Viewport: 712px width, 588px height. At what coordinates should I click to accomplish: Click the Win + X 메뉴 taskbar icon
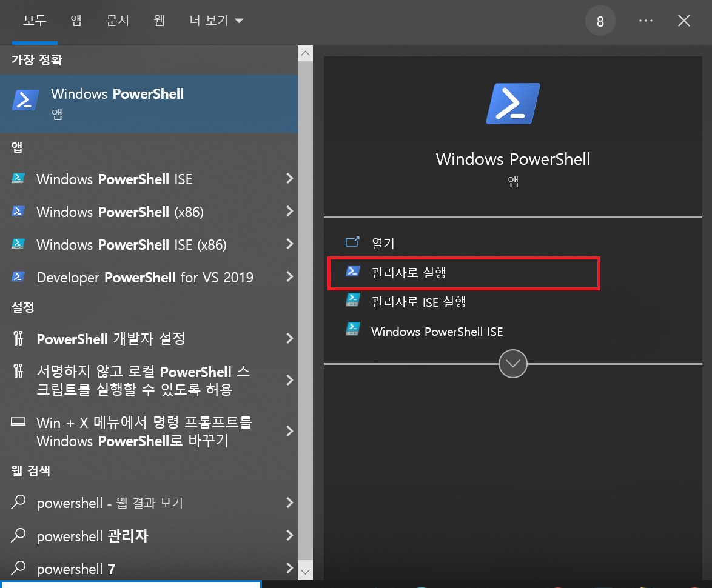[x=18, y=421]
